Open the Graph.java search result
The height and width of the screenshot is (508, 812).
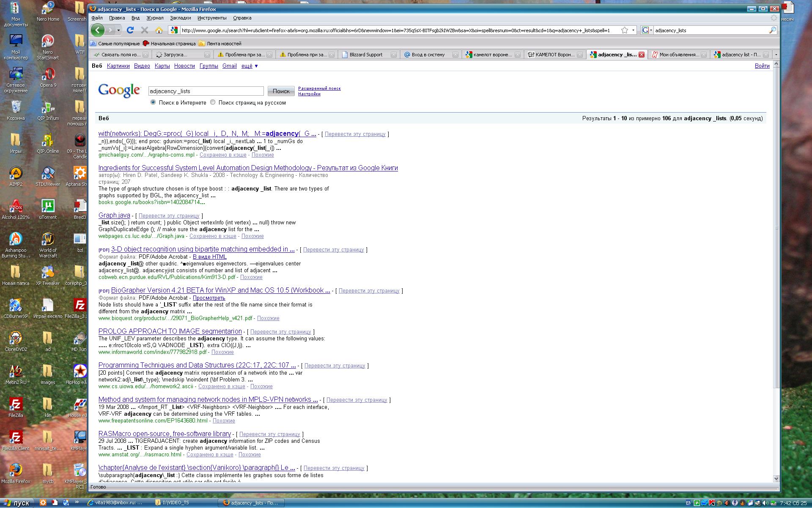point(114,215)
